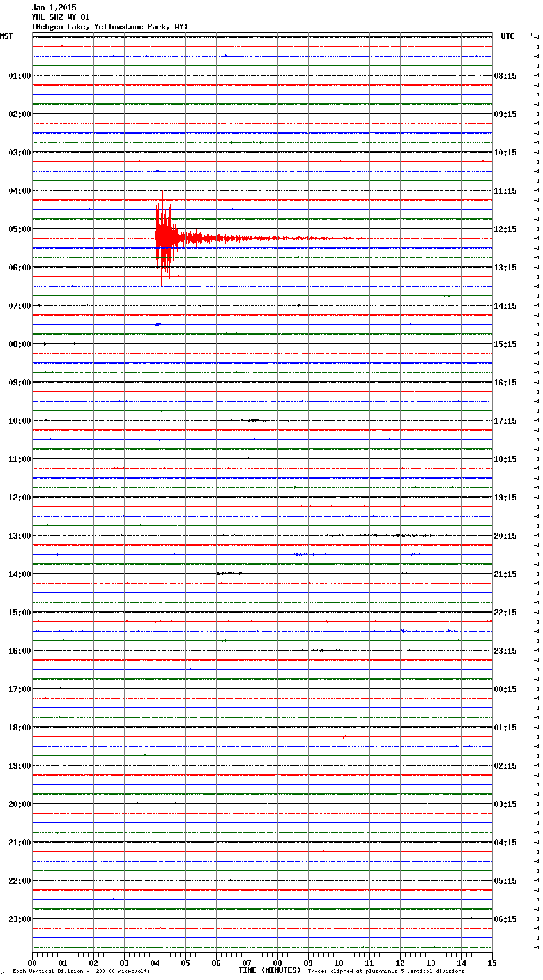543x980 pixels.
Task: Click the 23:15 UTC time label
Action: [505, 651]
